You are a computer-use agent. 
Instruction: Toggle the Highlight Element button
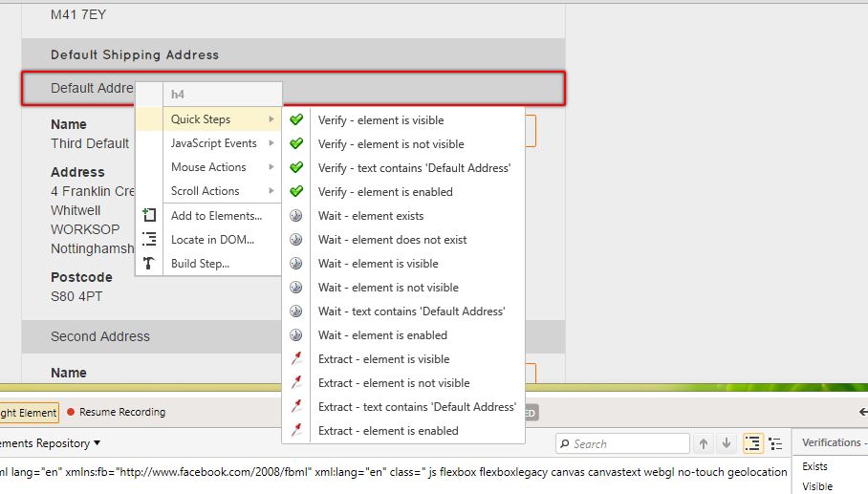point(29,412)
